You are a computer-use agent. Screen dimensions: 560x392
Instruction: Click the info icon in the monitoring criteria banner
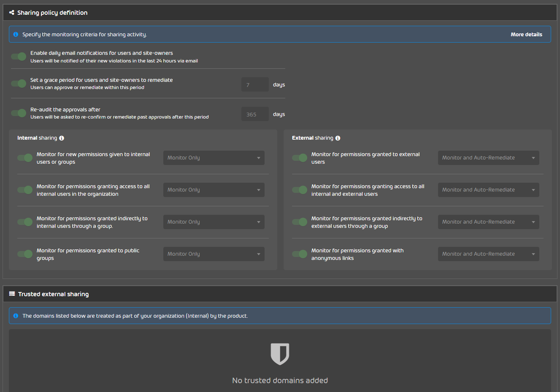pyautogui.click(x=16, y=34)
